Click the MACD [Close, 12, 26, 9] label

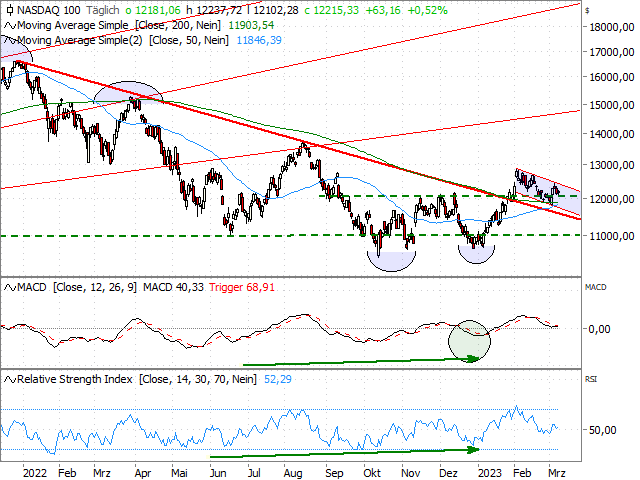77,288
